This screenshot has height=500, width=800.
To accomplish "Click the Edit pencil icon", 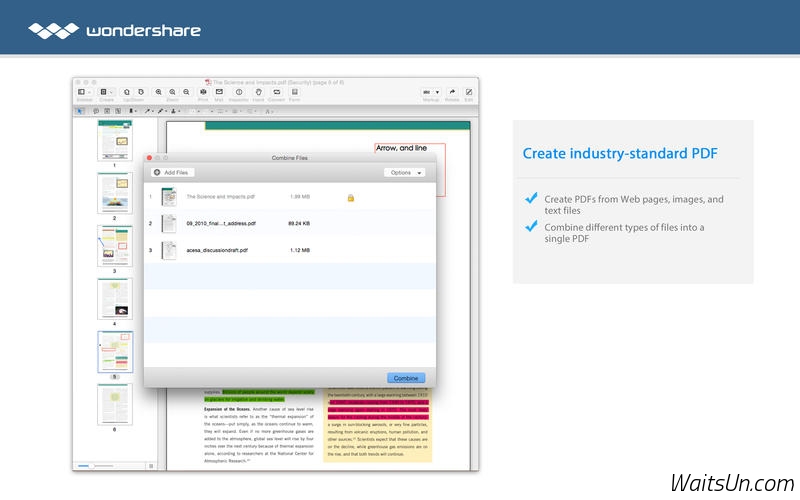I will pyautogui.click(x=468, y=92).
